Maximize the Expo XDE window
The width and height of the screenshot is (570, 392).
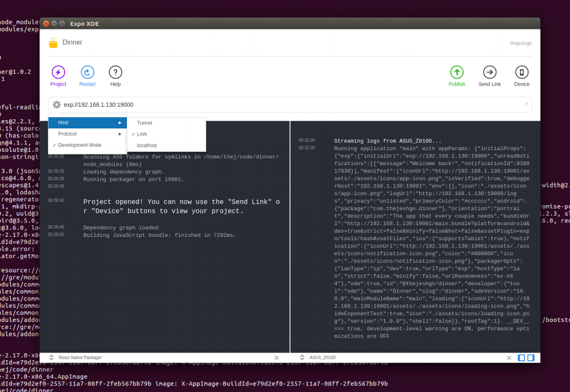click(x=62, y=23)
